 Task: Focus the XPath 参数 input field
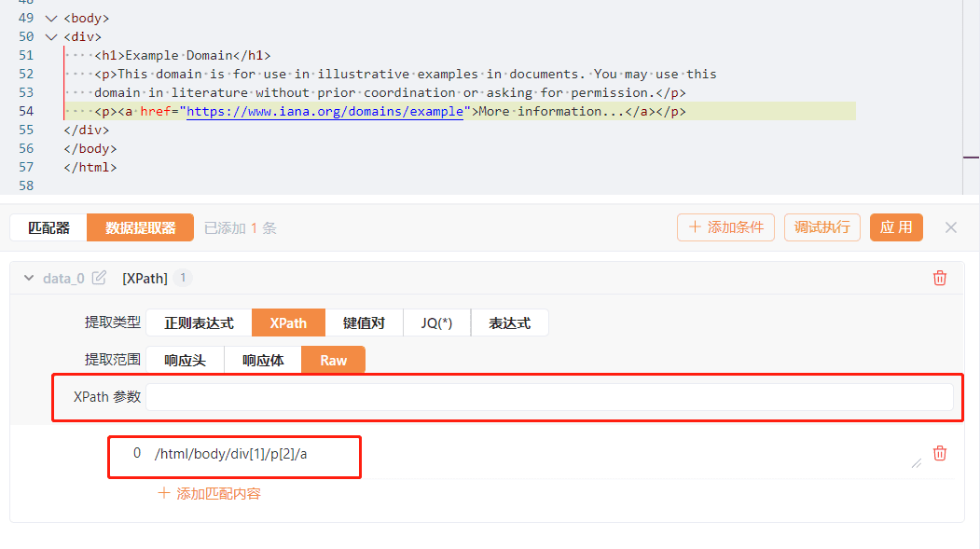[x=549, y=397]
